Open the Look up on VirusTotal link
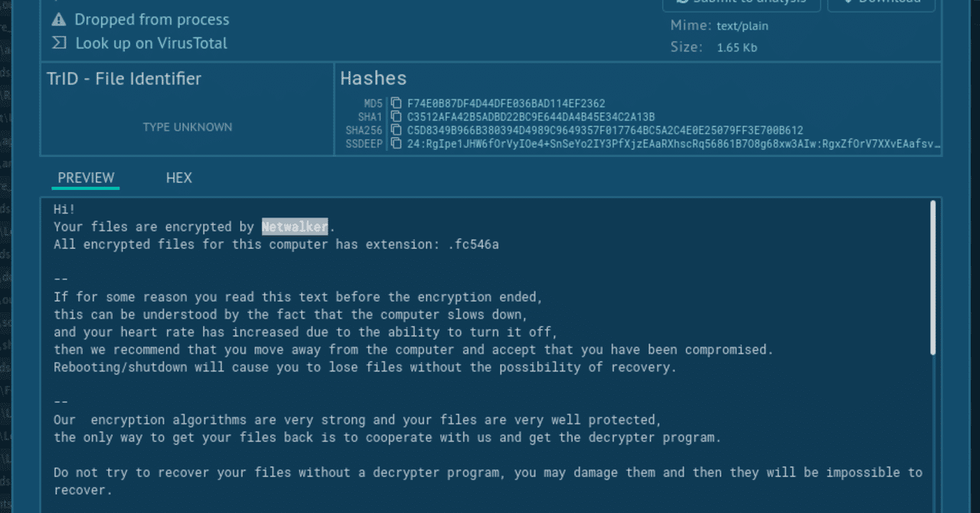 151,44
